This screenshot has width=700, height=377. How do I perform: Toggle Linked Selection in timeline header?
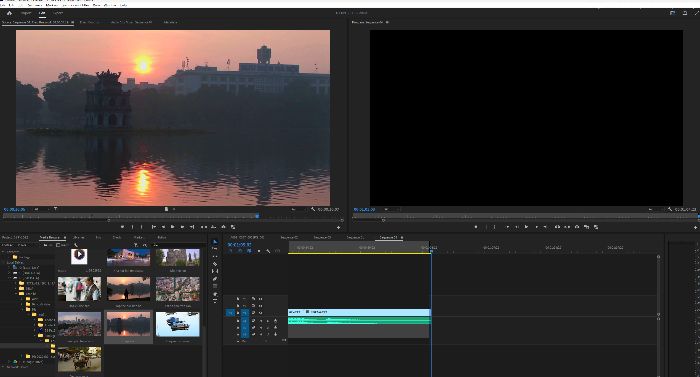point(249,251)
